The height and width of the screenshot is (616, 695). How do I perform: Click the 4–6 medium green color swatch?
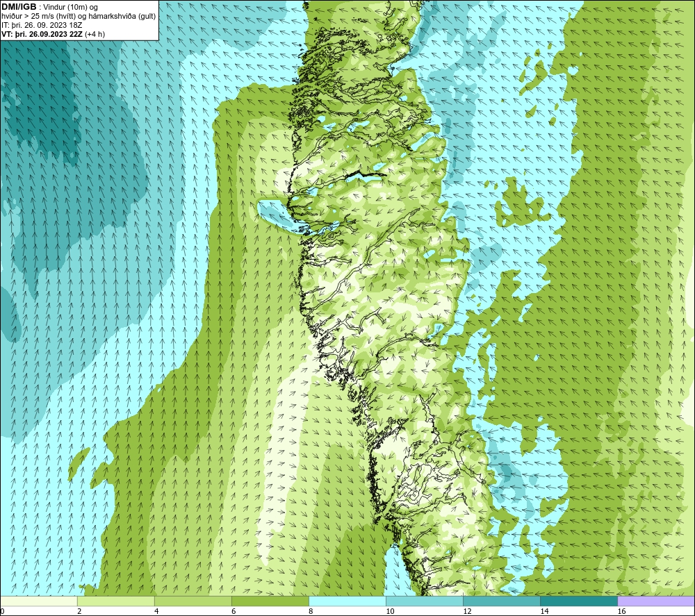click(193, 601)
